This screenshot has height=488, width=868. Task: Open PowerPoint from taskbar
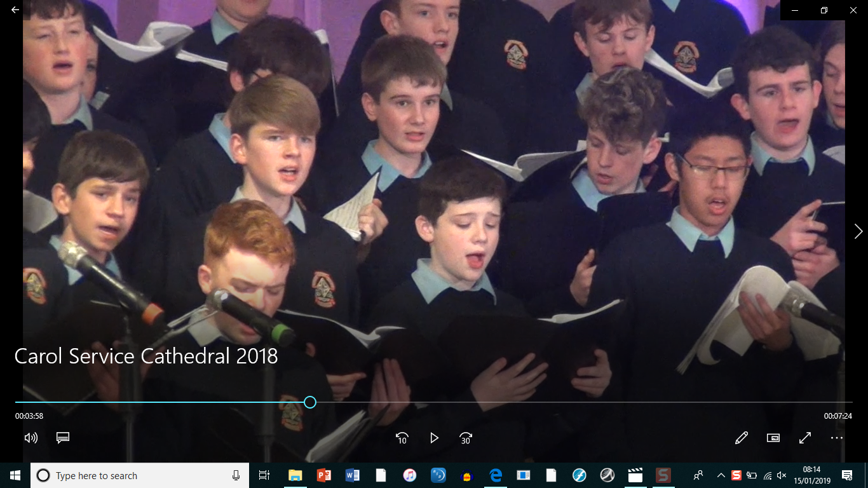323,475
